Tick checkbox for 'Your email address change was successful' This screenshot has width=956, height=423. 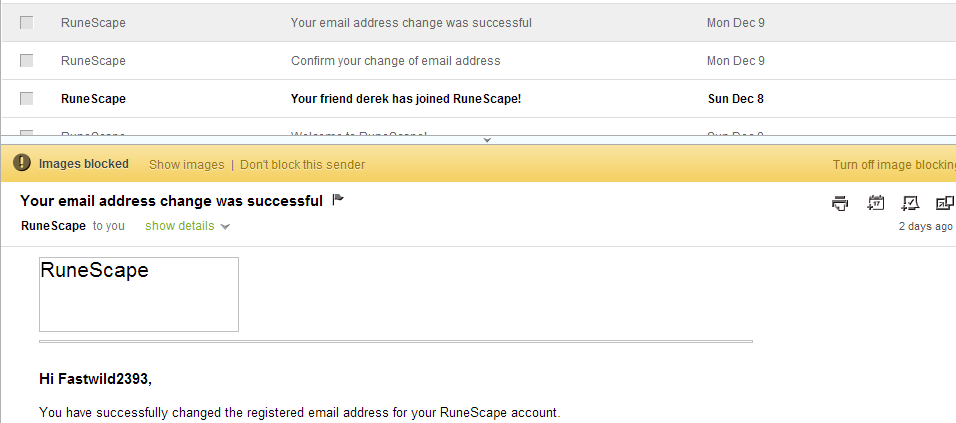27,23
